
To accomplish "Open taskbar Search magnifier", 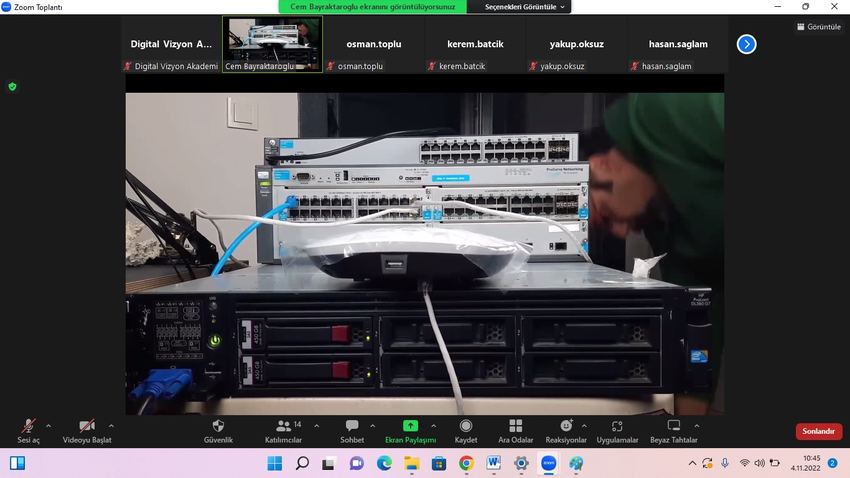I will pos(302,463).
